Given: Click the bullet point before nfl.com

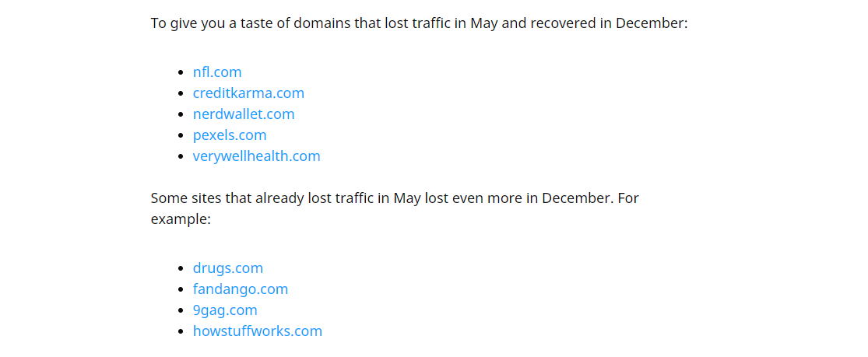Looking at the screenshot, I should pos(181,73).
